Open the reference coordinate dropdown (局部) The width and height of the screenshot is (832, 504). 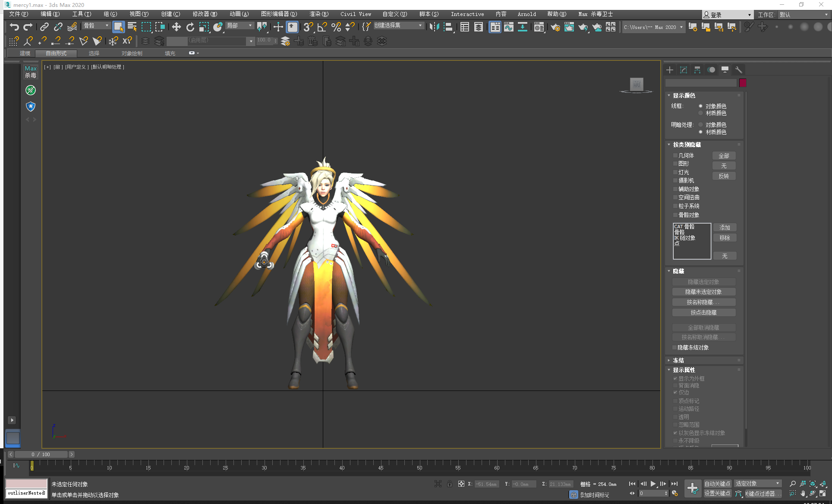point(240,26)
